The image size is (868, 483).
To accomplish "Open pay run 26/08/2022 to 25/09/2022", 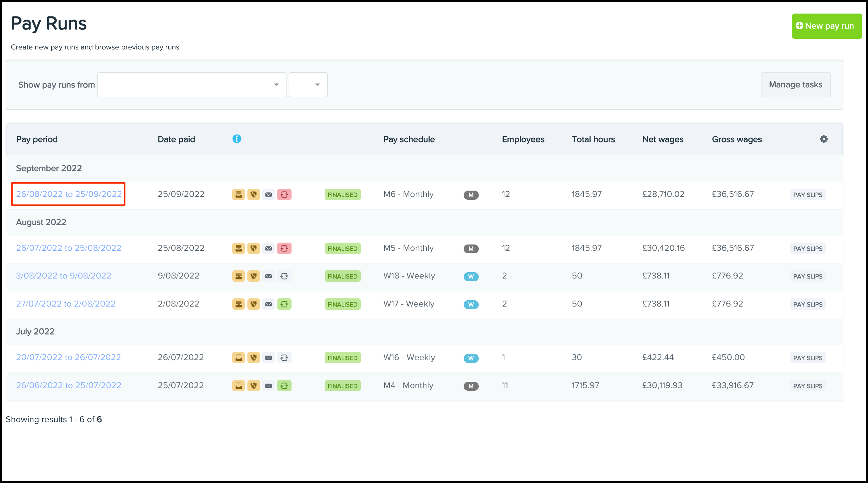I will pos(69,194).
